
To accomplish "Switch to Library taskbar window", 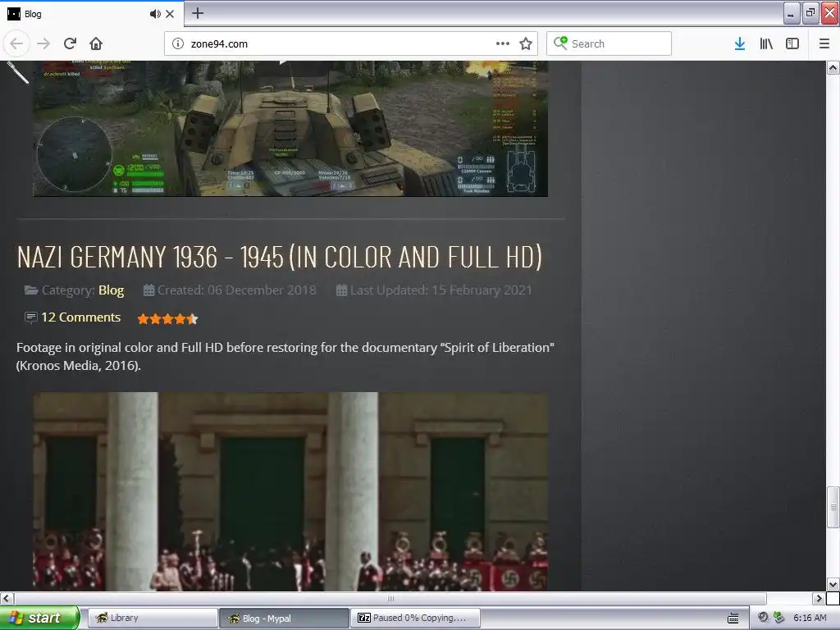I will coord(153,618).
